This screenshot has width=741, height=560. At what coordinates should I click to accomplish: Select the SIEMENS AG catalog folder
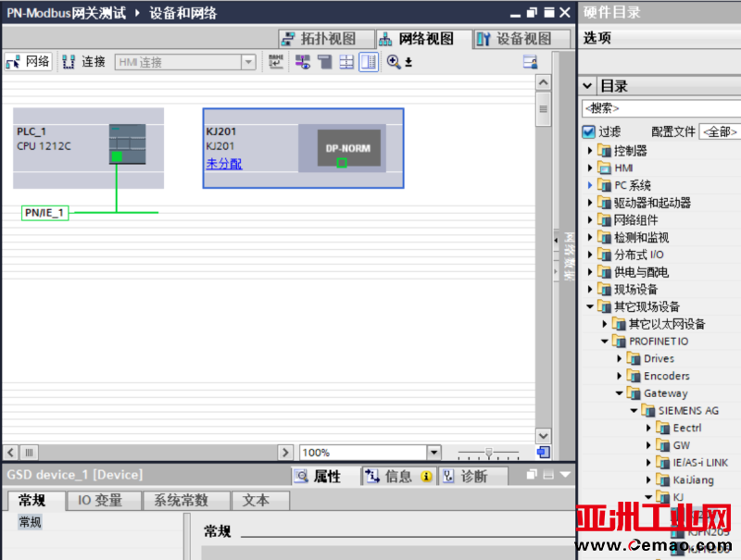click(688, 411)
